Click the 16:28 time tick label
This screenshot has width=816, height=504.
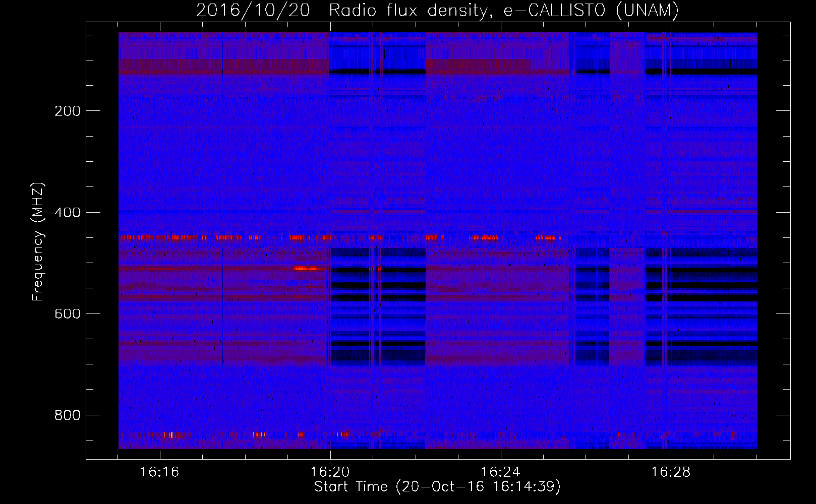(x=671, y=472)
